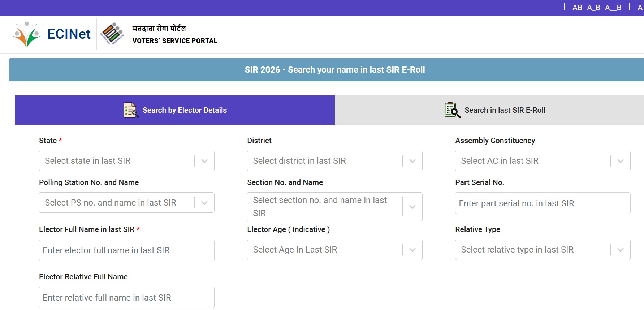This screenshot has width=644, height=310.
Task: Click the 'Part Serial No.' label
Action: click(x=480, y=182)
